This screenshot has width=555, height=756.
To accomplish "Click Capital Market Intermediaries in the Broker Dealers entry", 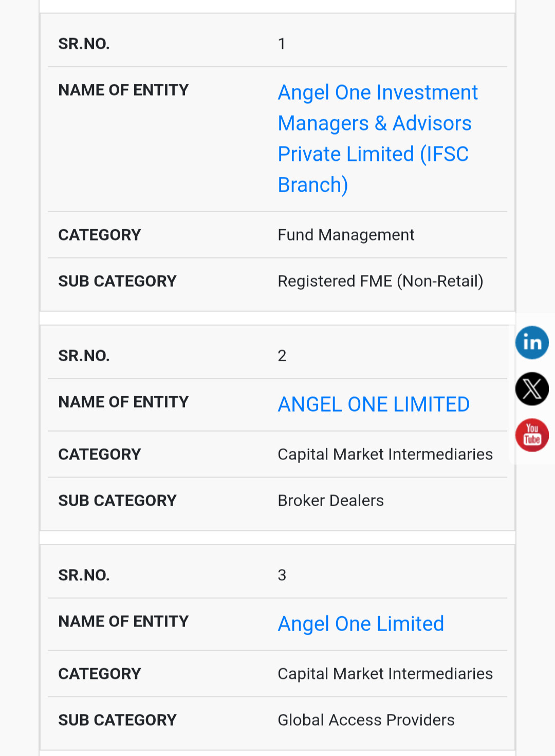I will pyautogui.click(x=385, y=454).
